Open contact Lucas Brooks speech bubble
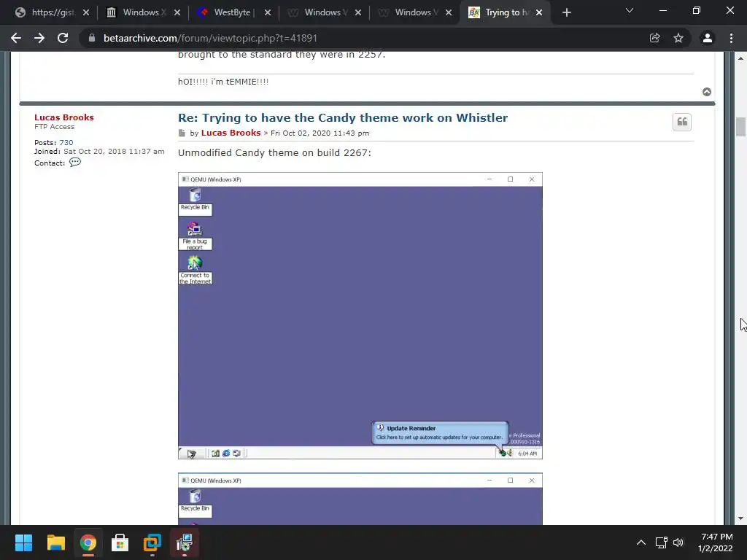Image resolution: width=747 pixels, height=560 pixels. click(75, 163)
